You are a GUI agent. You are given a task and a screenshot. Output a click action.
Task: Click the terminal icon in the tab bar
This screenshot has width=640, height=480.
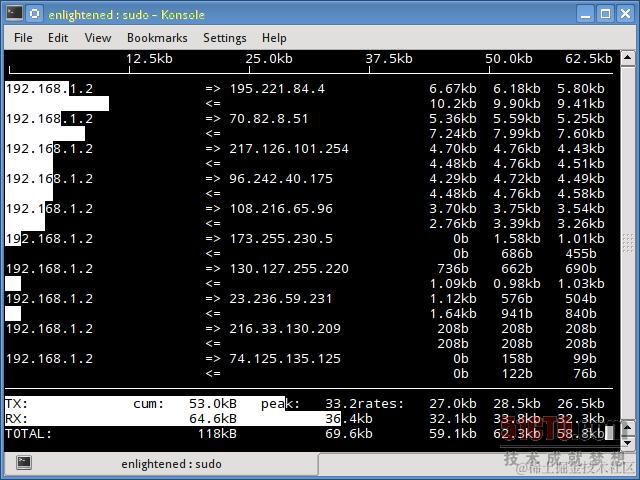[x=24, y=462]
